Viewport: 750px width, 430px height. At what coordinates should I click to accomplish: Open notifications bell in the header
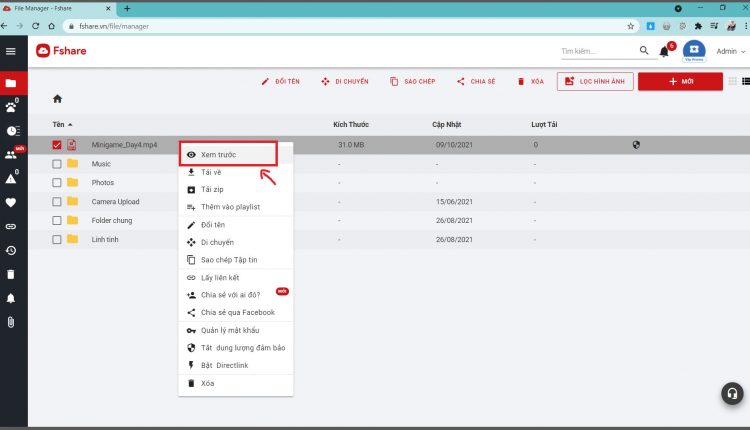coord(664,52)
